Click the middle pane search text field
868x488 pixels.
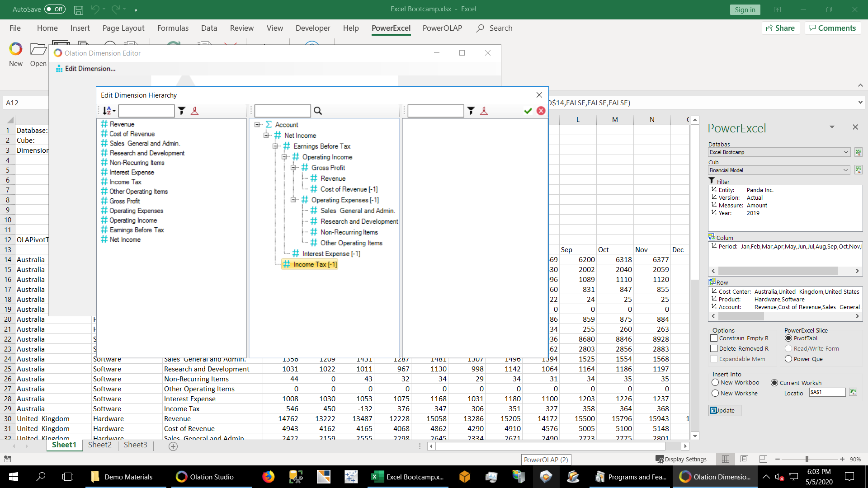point(283,111)
